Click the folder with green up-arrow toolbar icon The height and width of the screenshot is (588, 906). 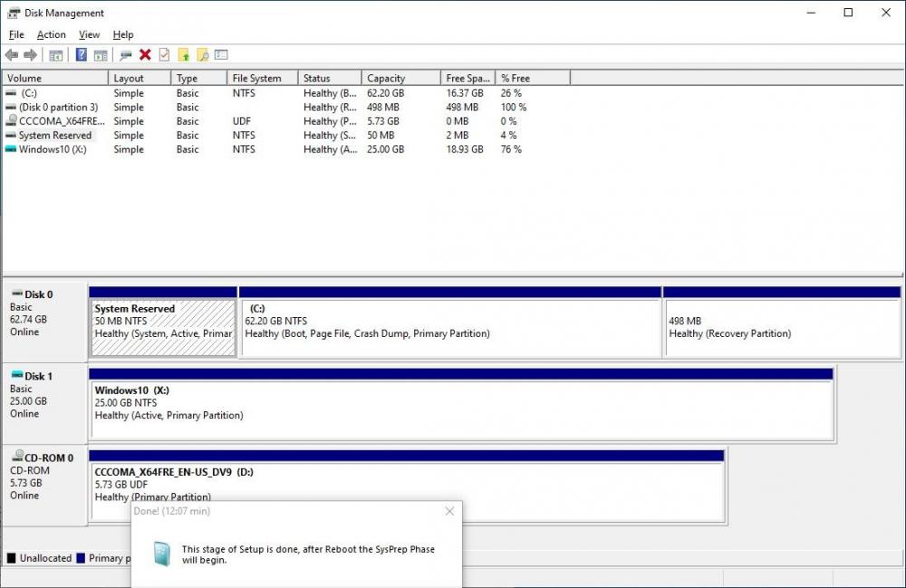coord(182,54)
